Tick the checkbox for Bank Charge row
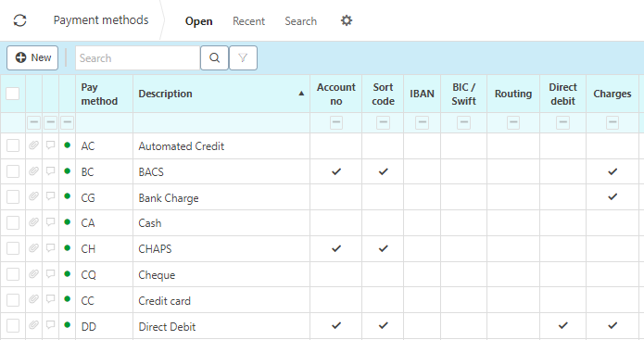 13,197
